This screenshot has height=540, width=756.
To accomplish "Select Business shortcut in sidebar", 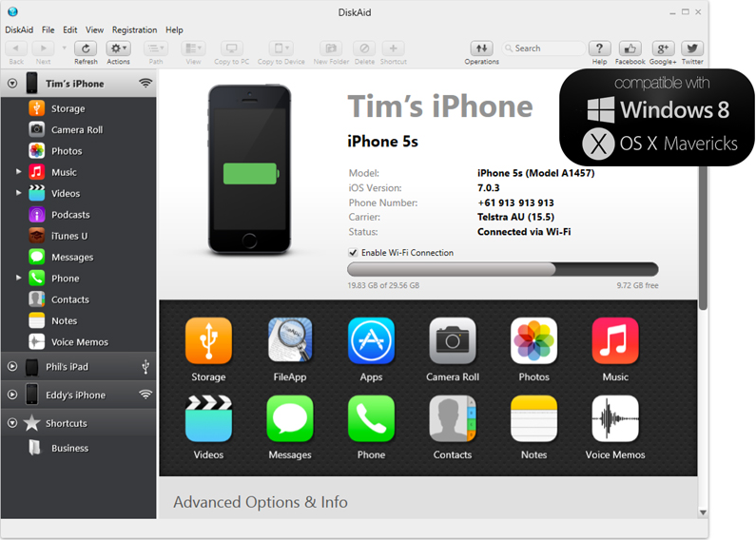I will click(x=69, y=448).
